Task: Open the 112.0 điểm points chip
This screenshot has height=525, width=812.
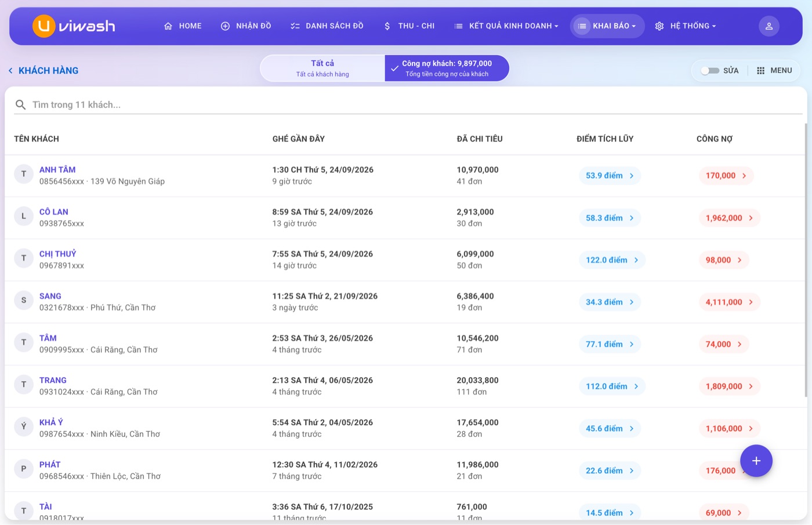Action: coord(612,386)
